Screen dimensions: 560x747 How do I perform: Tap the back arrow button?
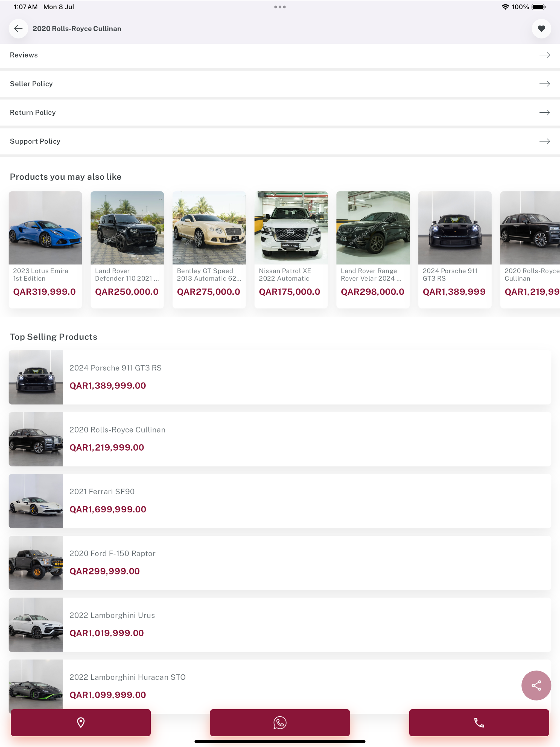coord(18,29)
